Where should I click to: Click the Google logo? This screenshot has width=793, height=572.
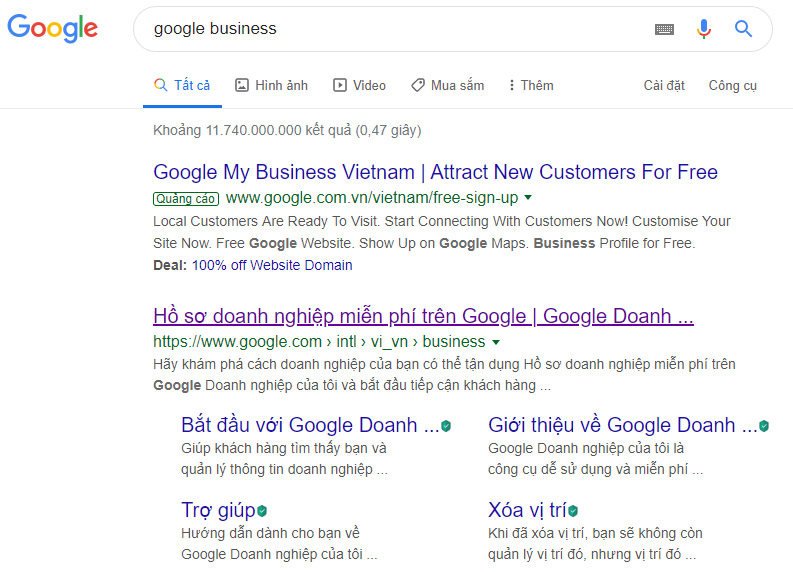[x=52, y=28]
